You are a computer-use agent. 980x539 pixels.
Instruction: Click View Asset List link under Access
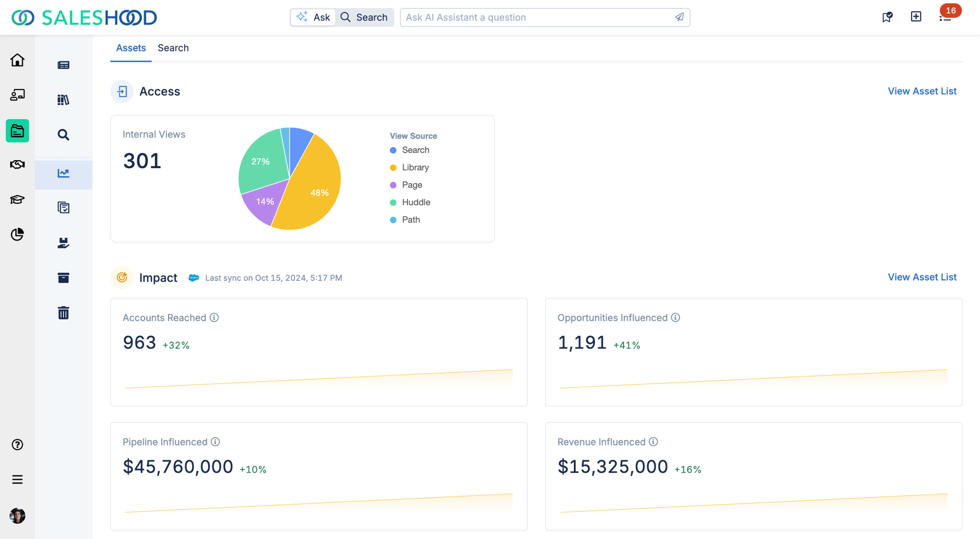(922, 91)
